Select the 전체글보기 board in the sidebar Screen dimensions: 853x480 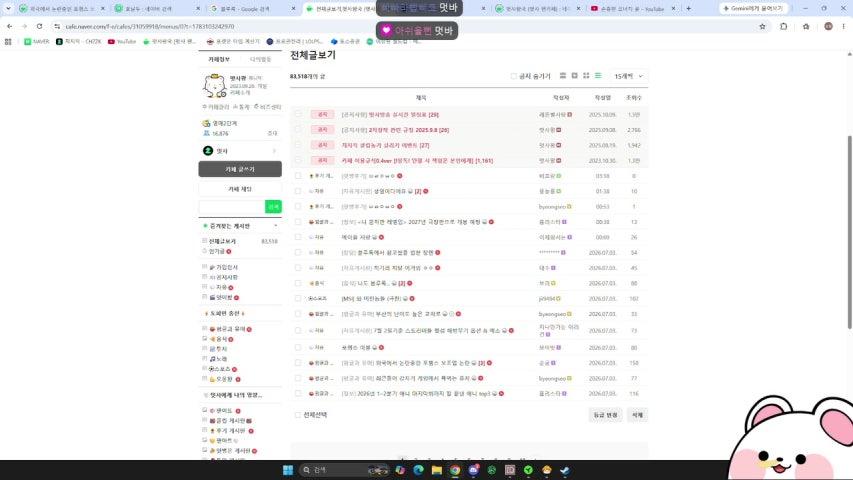[222, 241]
